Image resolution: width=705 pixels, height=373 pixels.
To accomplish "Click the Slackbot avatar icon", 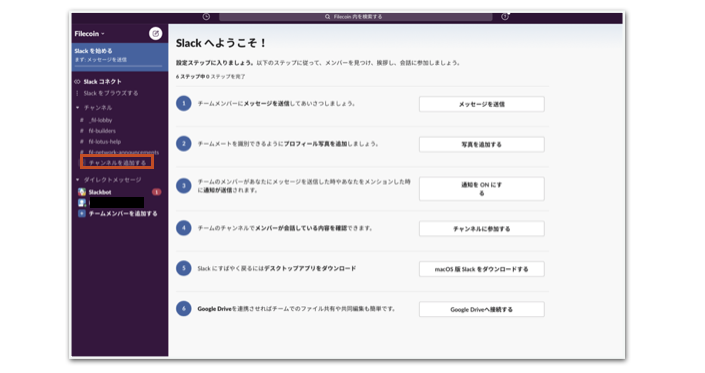I will [82, 192].
